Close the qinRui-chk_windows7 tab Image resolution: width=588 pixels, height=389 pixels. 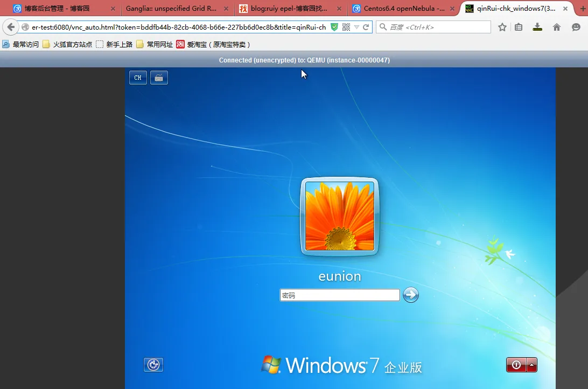click(565, 9)
